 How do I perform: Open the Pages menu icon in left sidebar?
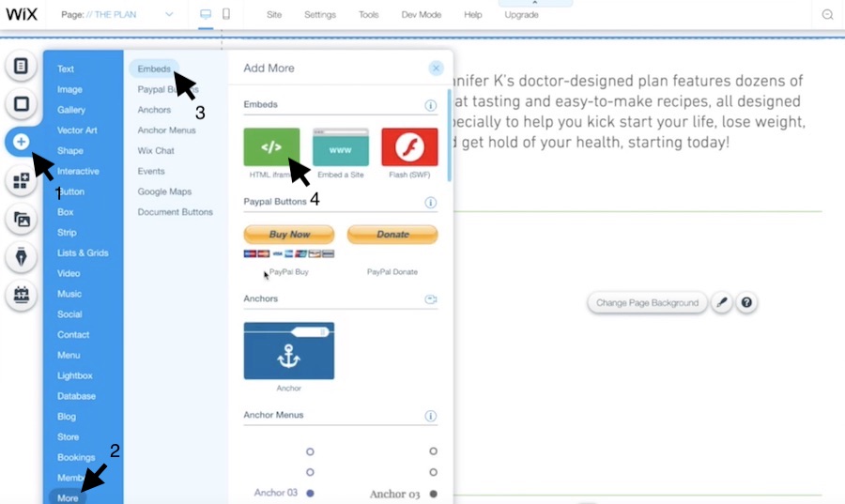[21, 66]
